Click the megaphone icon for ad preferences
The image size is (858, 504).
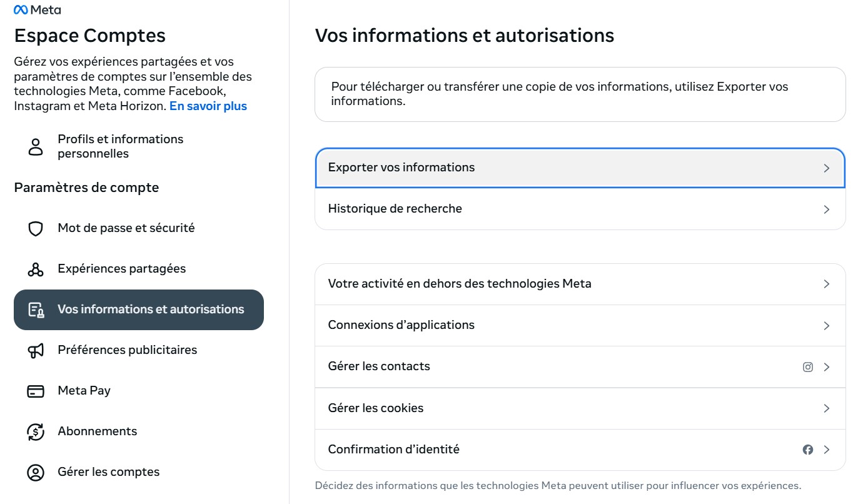(36, 350)
